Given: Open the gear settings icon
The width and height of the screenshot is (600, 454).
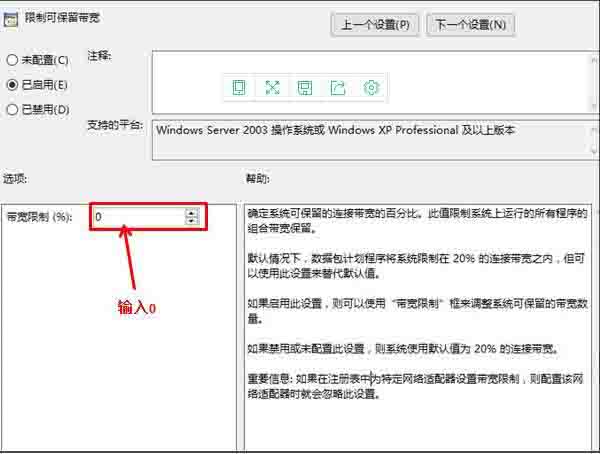Looking at the screenshot, I should 371,87.
